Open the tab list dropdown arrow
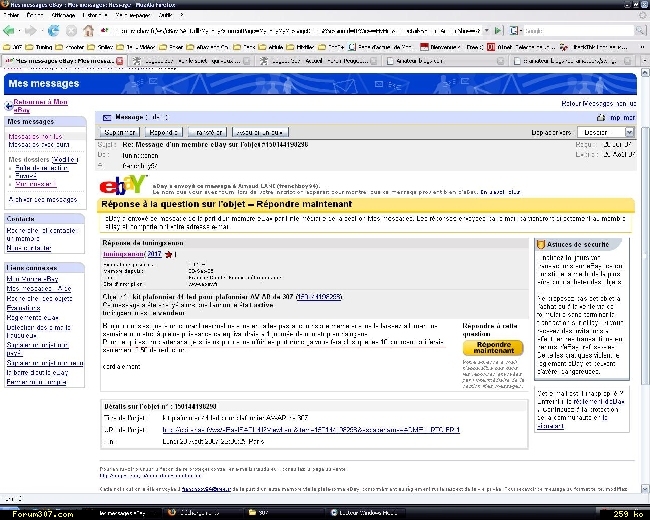650x520 pixels. point(644,61)
